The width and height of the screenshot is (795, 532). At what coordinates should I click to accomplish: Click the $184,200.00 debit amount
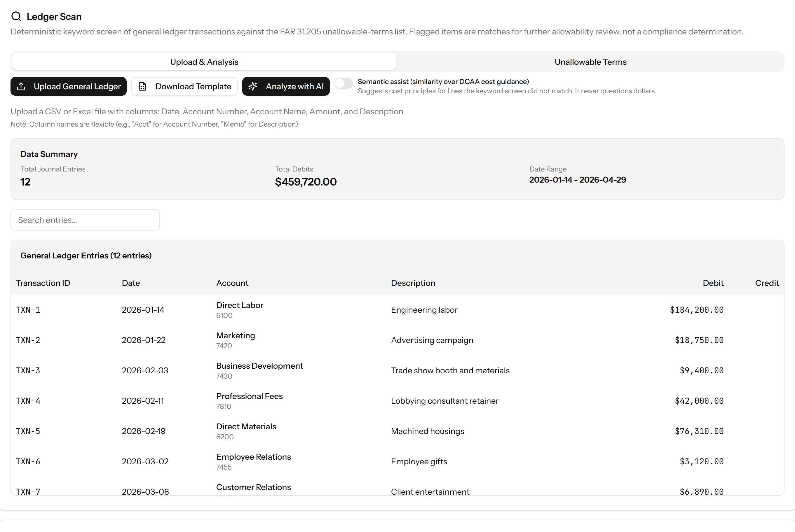pyautogui.click(x=697, y=310)
